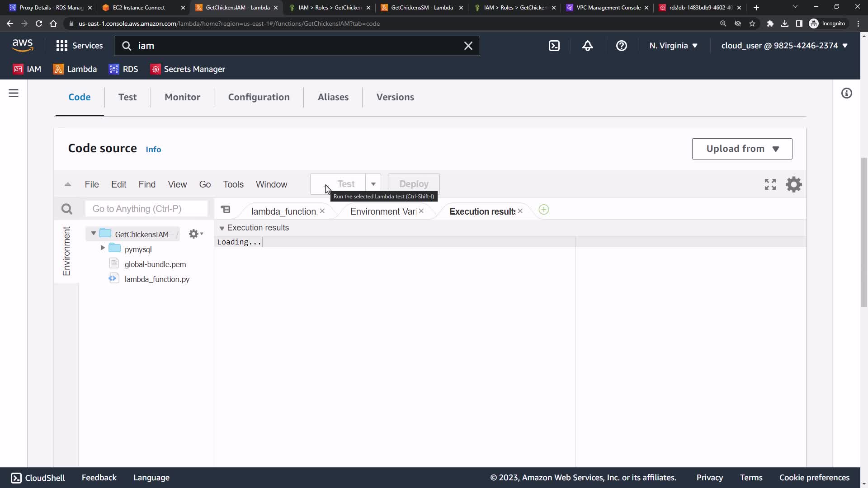Open the info panel icon
Image resolution: width=868 pixels, height=488 pixels.
coord(846,94)
